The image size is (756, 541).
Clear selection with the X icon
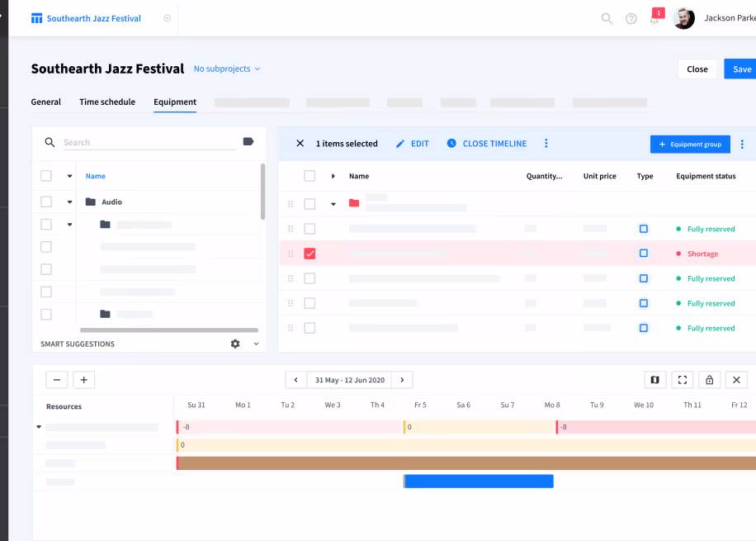[300, 144]
